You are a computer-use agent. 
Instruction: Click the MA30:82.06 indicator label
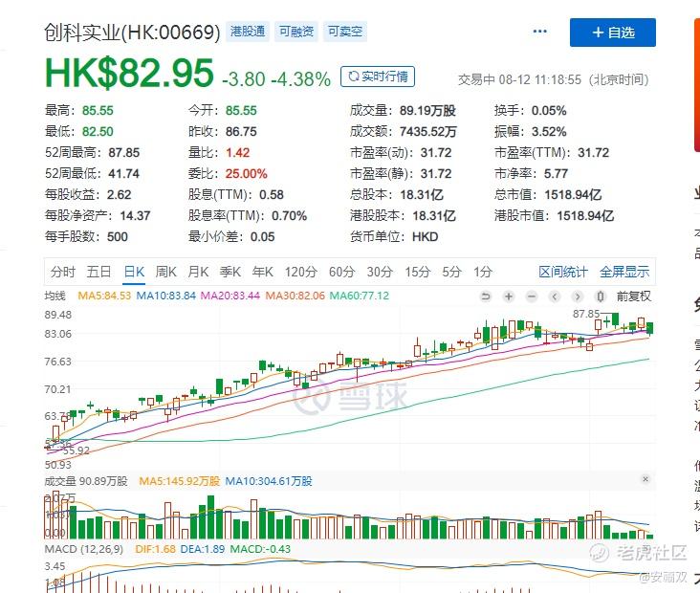(x=295, y=296)
